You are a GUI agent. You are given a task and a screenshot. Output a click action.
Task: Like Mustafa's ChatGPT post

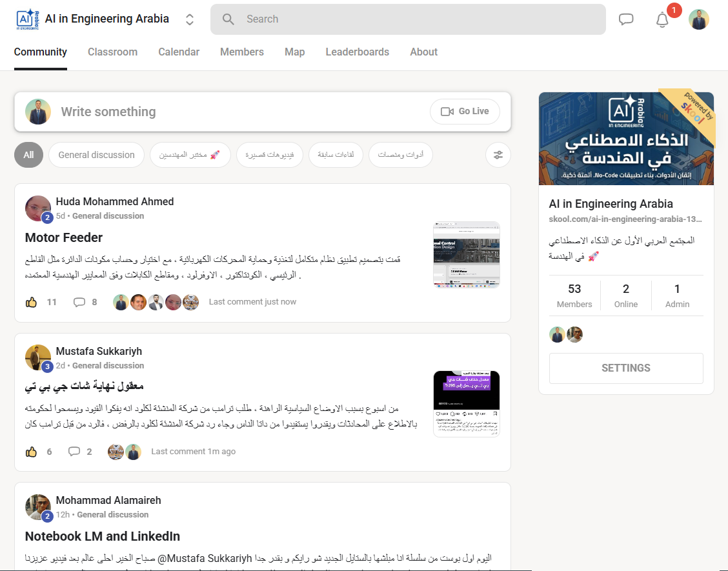pos(31,452)
